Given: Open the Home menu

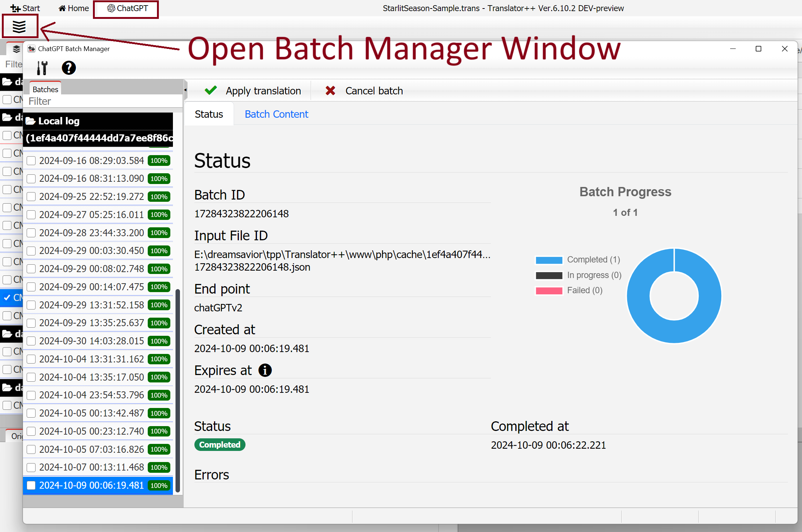Looking at the screenshot, I should pos(74,8).
